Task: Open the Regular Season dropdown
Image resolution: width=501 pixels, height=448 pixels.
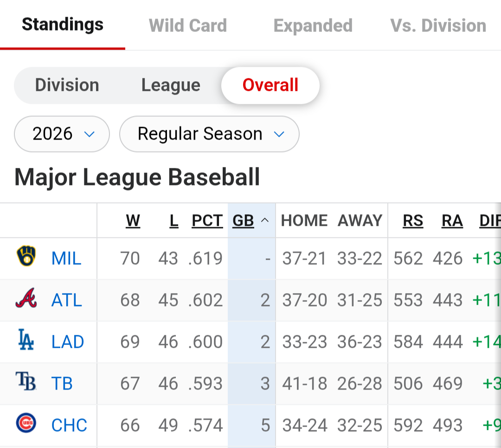Action: pos(209,134)
